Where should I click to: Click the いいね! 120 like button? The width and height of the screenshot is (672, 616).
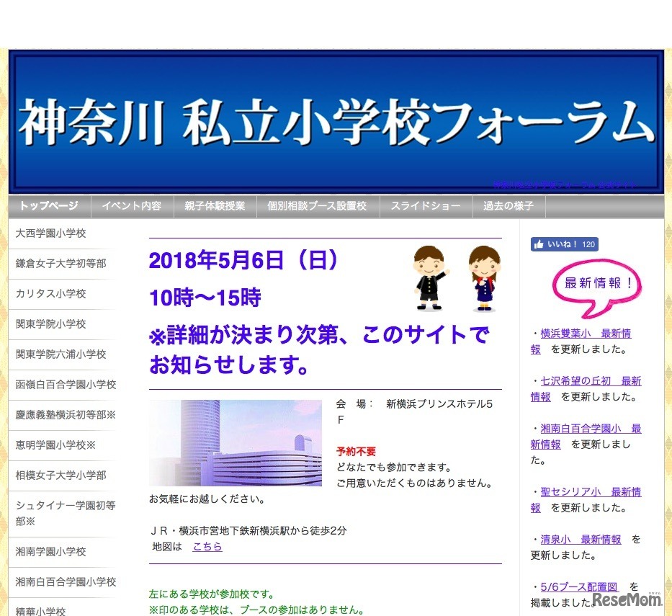pos(564,244)
